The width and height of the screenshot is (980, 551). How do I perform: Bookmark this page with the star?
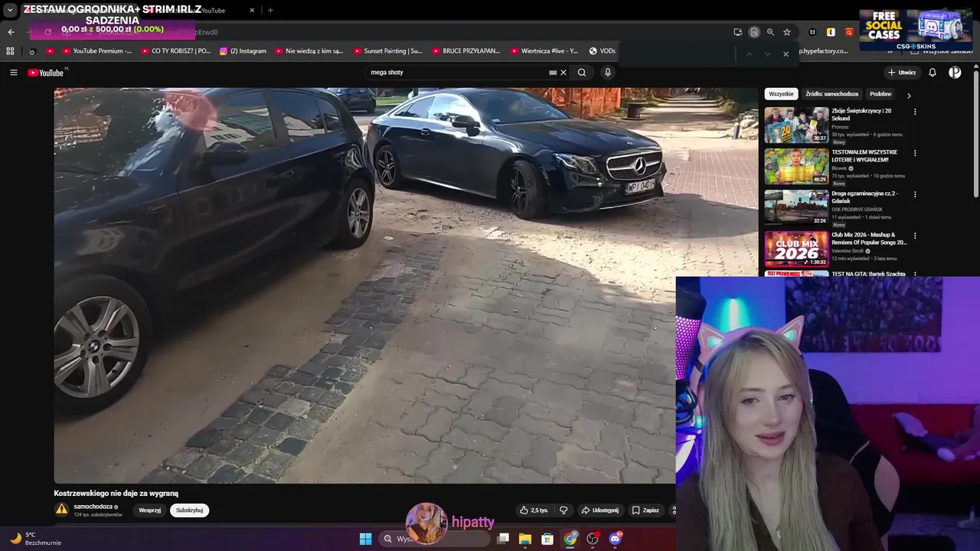tap(787, 32)
